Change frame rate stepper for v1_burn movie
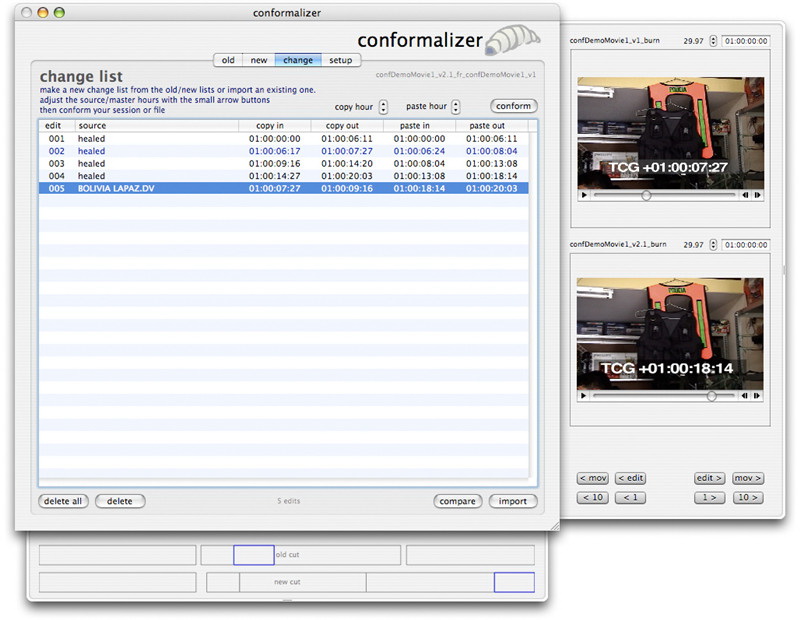The height and width of the screenshot is (620, 800). (x=713, y=41)
